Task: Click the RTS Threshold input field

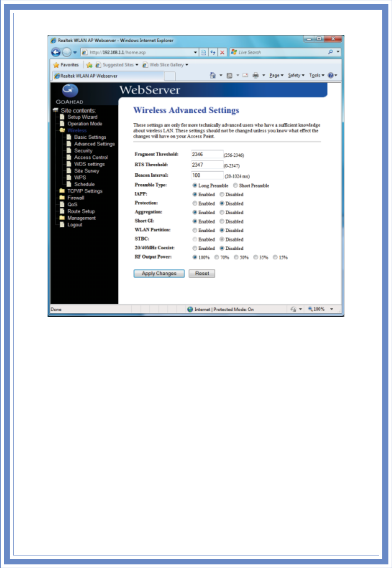Action: (x=207, y=165)
